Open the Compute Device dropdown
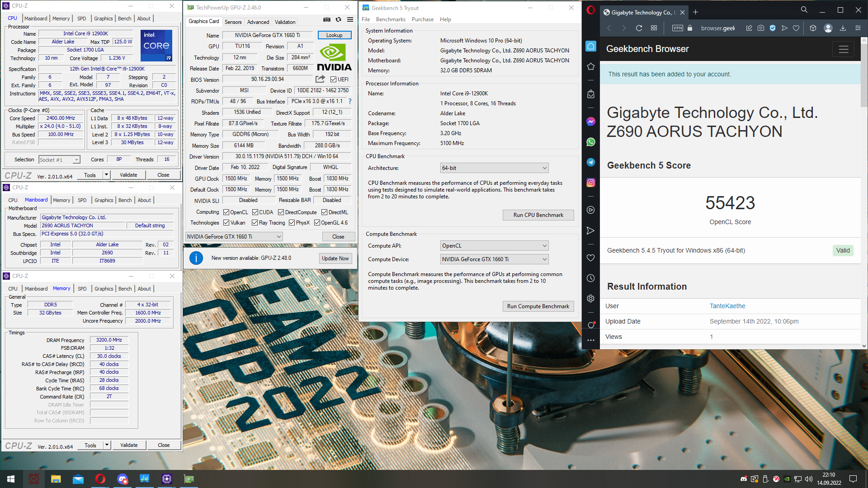This screenshot has width=868, height=488. (x=495, y=259)
